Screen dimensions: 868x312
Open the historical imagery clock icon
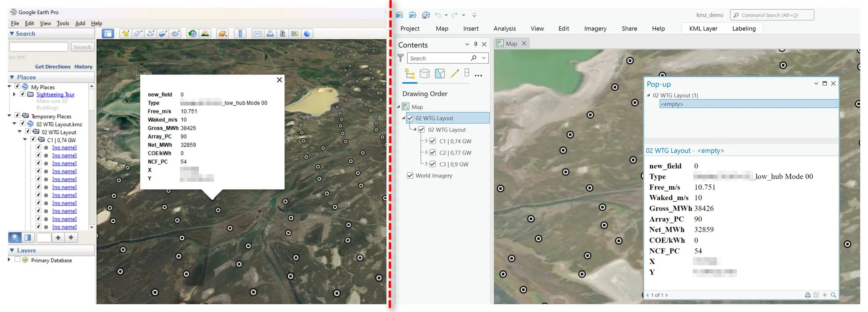[192, 34]
